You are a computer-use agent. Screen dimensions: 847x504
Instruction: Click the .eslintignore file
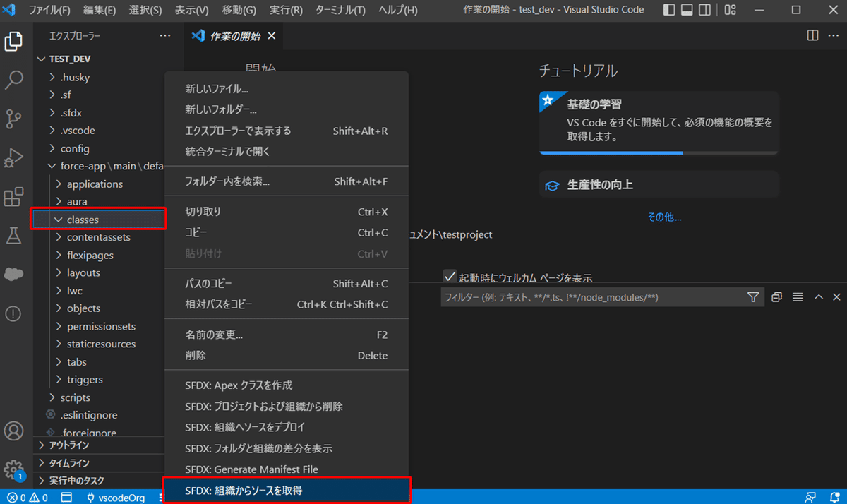pos(89,415)
